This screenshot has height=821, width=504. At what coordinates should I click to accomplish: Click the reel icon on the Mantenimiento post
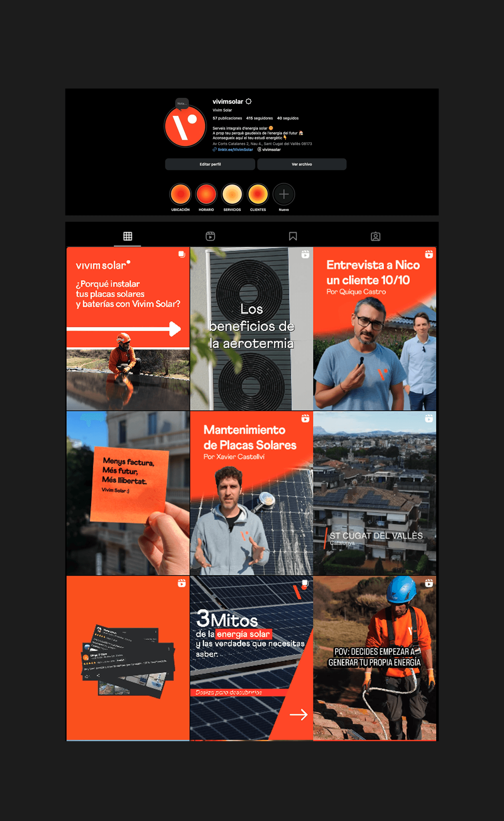pos(305,419)
